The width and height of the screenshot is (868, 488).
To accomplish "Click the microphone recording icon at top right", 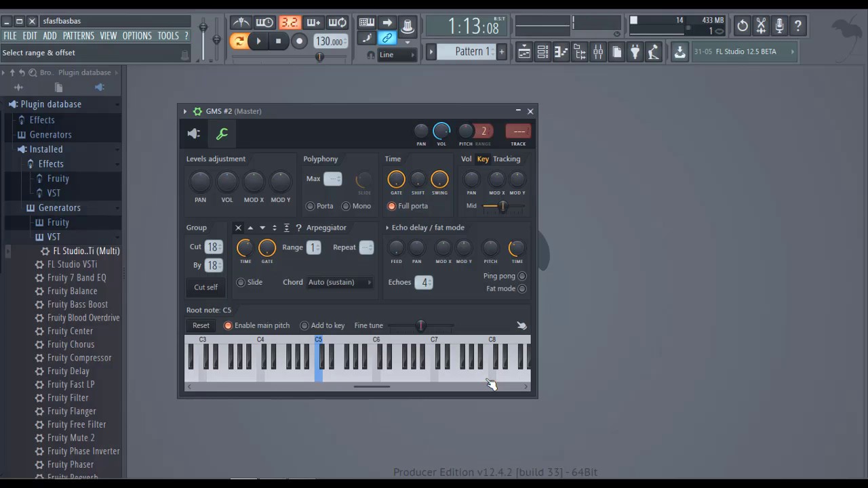I will (780, 26).
